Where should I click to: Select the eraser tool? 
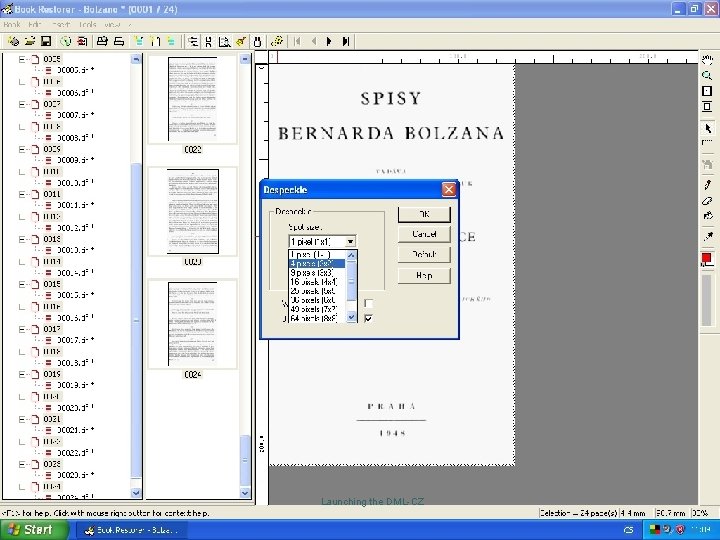(x=708, y=201)
